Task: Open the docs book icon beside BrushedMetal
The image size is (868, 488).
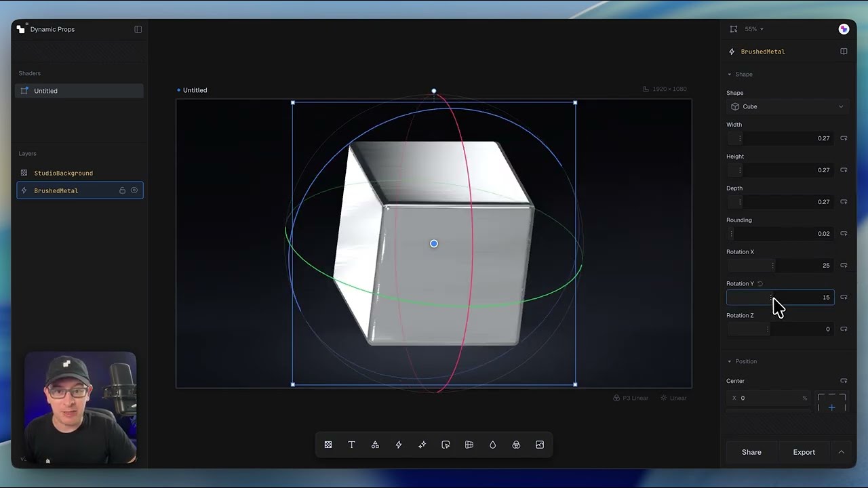Action: pos(844,52)
